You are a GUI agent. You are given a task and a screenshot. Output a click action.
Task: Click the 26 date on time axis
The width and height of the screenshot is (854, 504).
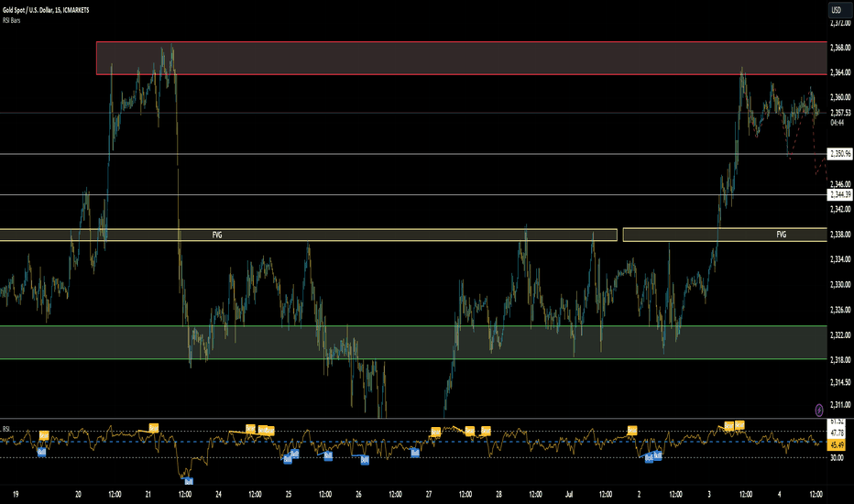[358, 494]
